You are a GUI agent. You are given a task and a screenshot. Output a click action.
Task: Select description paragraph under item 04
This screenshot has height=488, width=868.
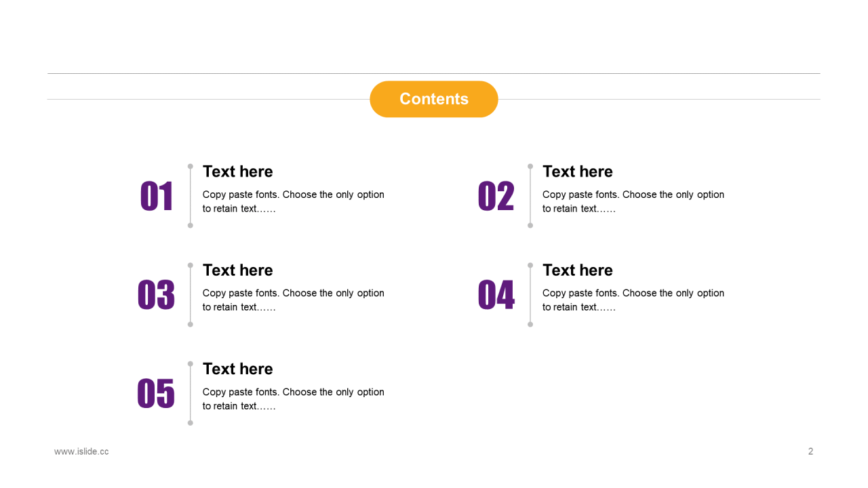coord(633,300)
